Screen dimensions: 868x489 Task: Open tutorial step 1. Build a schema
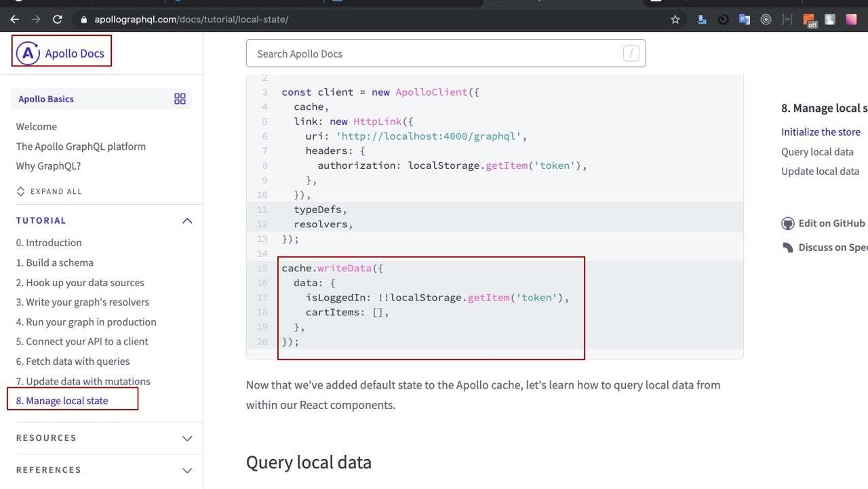(x=55, y=262)
